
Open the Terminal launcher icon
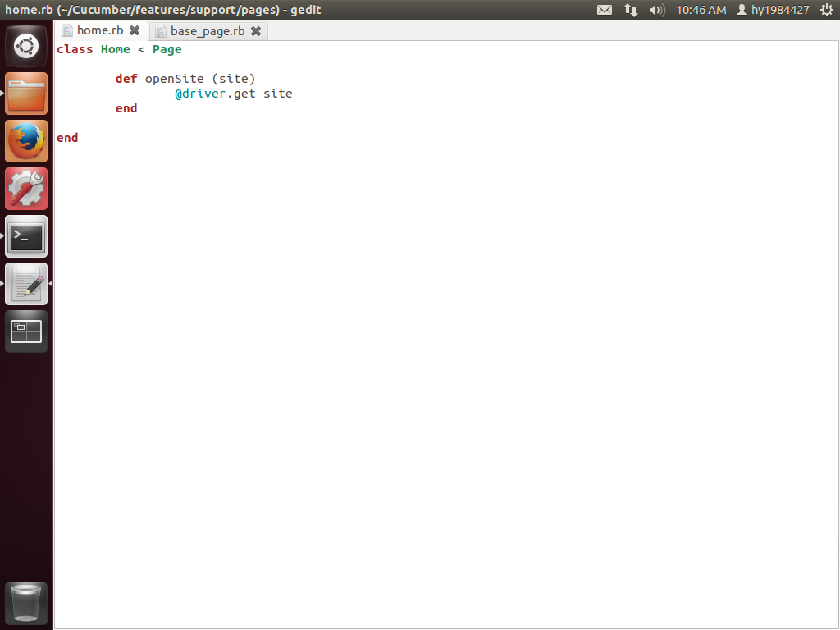[x=26, y=236]
